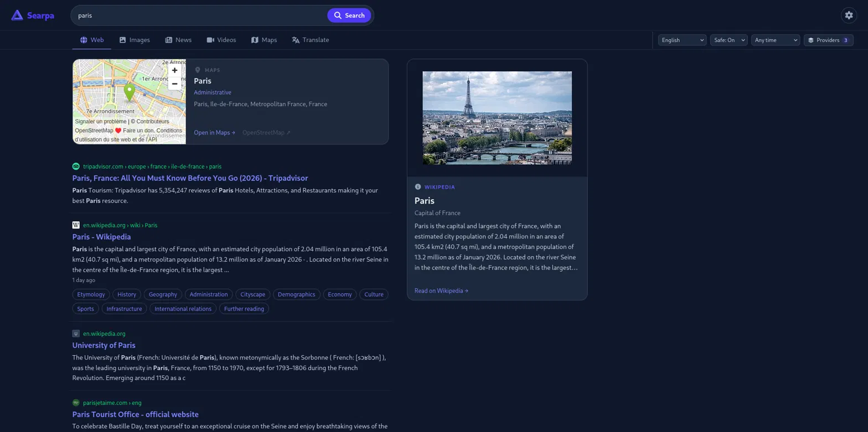The width and height of the screenshot is (868, 432).
Task: Zoom in on the map preview
Action: tap(174, 70)
